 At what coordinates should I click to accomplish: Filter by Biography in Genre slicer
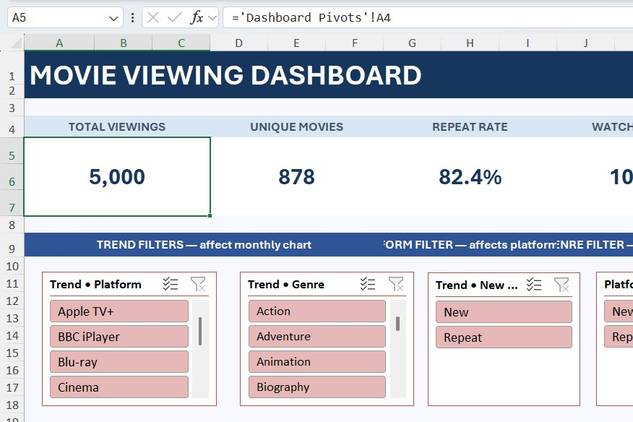click(317, 387)
